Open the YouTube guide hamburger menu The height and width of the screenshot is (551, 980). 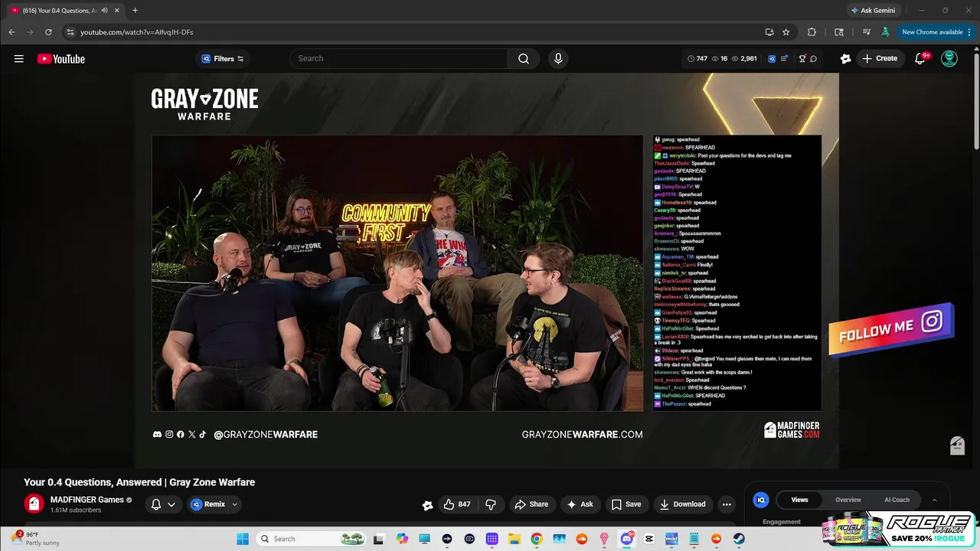(18, 59)
